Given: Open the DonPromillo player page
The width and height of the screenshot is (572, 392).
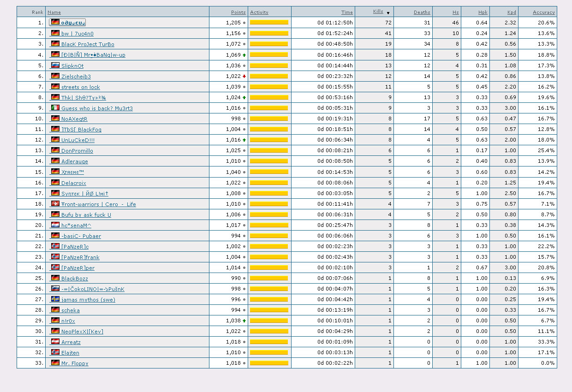Looking at the screenshot, I should coord(77,151).
